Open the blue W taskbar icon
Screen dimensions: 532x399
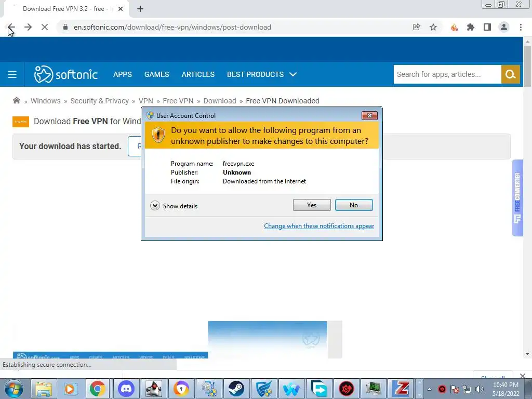coord(291,389)
